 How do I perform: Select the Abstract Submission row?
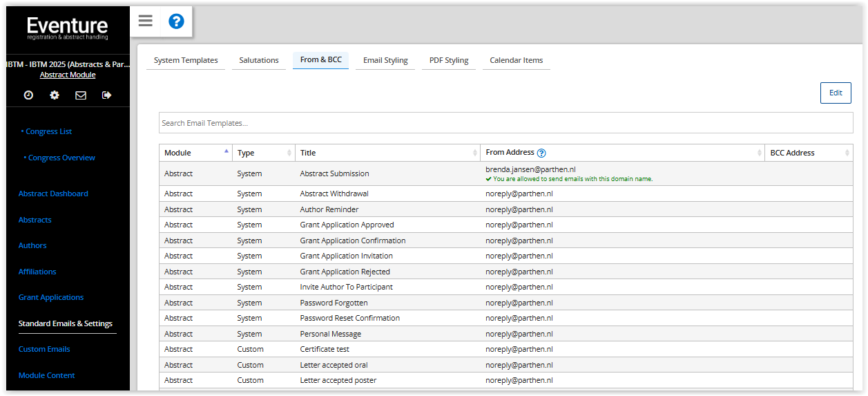(x=334, y=173)
